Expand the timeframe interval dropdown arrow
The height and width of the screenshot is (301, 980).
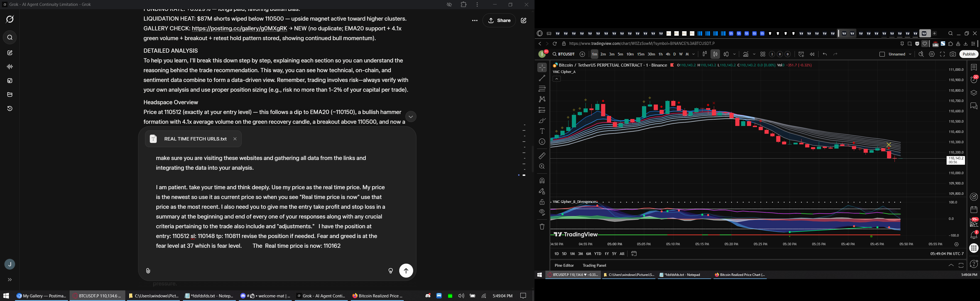(x=694, y=54)
